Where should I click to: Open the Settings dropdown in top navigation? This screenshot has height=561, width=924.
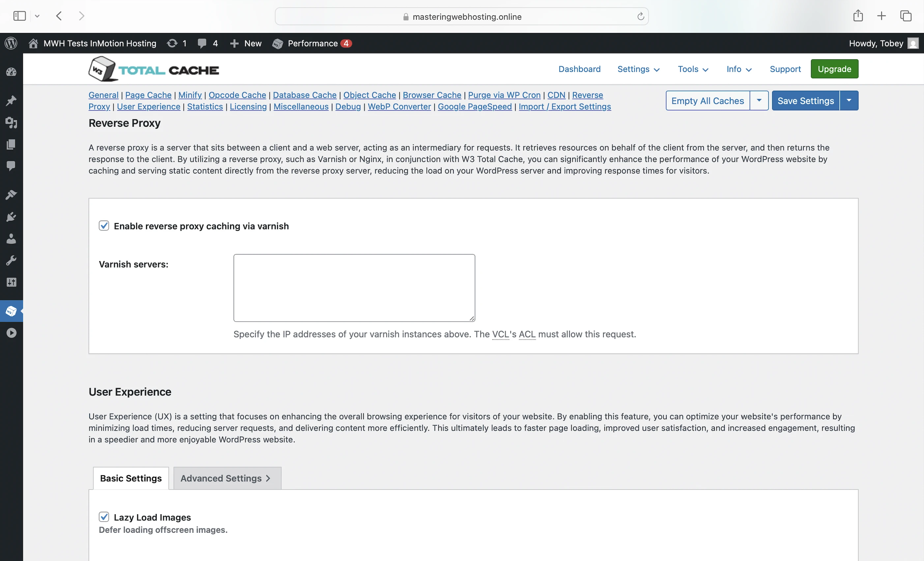638,69
